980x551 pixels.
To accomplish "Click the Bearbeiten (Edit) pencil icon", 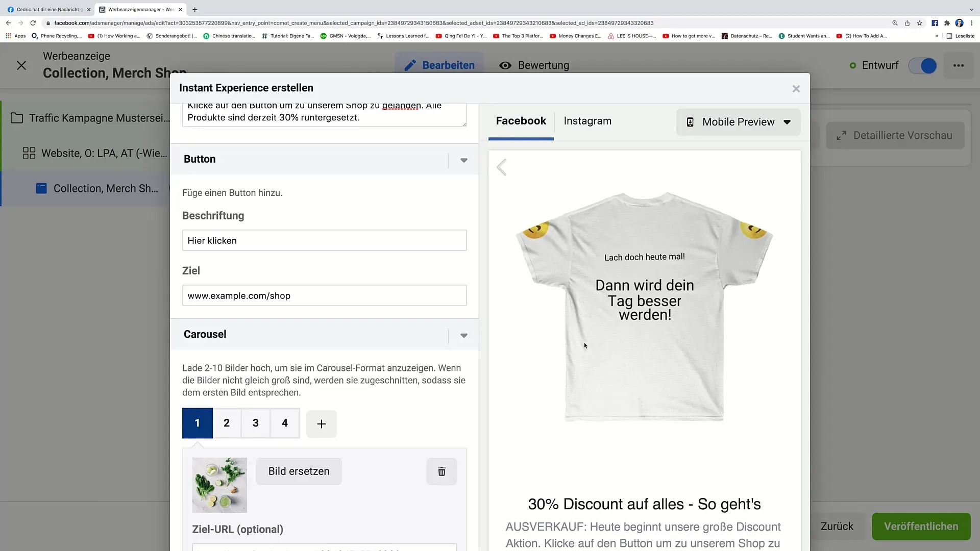I will (409, 65).
